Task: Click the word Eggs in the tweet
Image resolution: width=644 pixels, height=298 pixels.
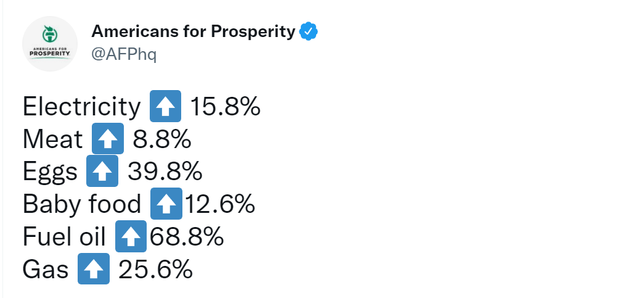Action: (50, 172)
